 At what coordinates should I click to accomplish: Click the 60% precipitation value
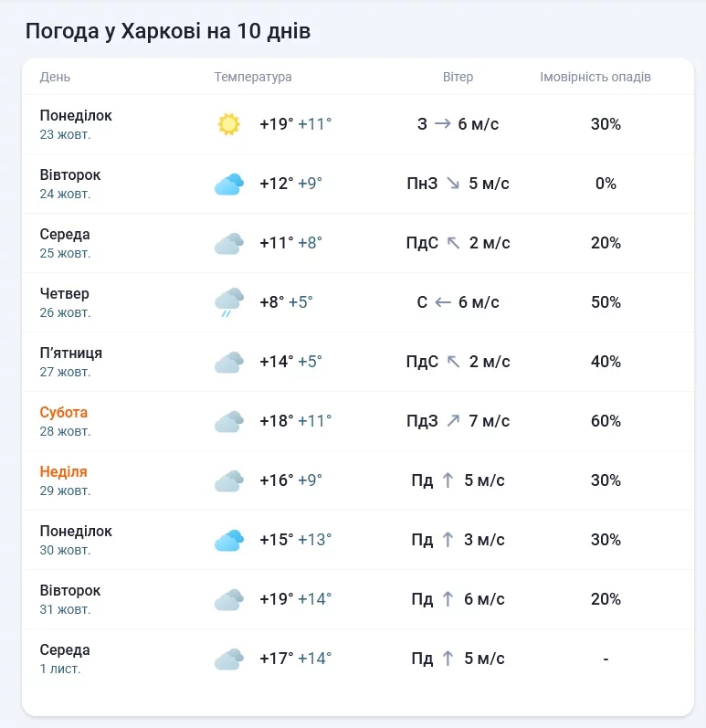tap(606, 421)
